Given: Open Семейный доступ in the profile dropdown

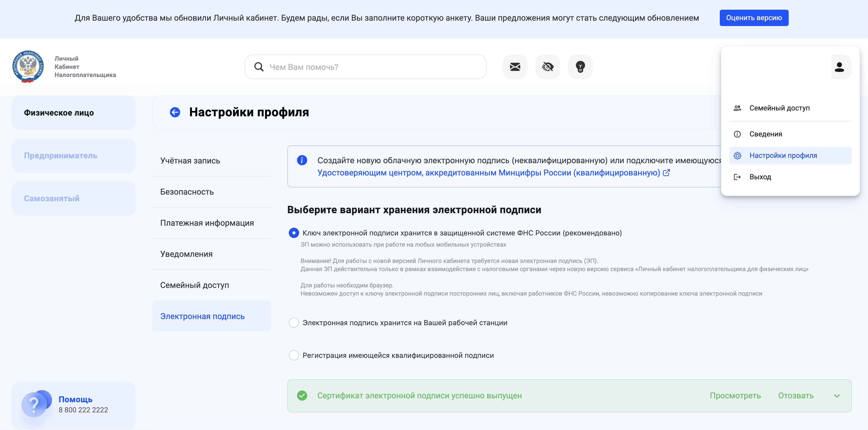Looking at the screenshot, I should click(x=790, y=108).
